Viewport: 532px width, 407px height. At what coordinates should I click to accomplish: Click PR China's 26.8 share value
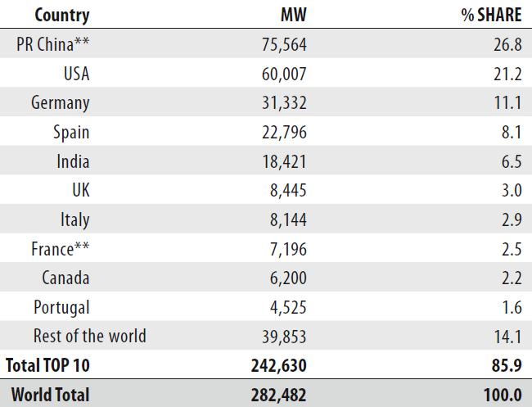507,44
